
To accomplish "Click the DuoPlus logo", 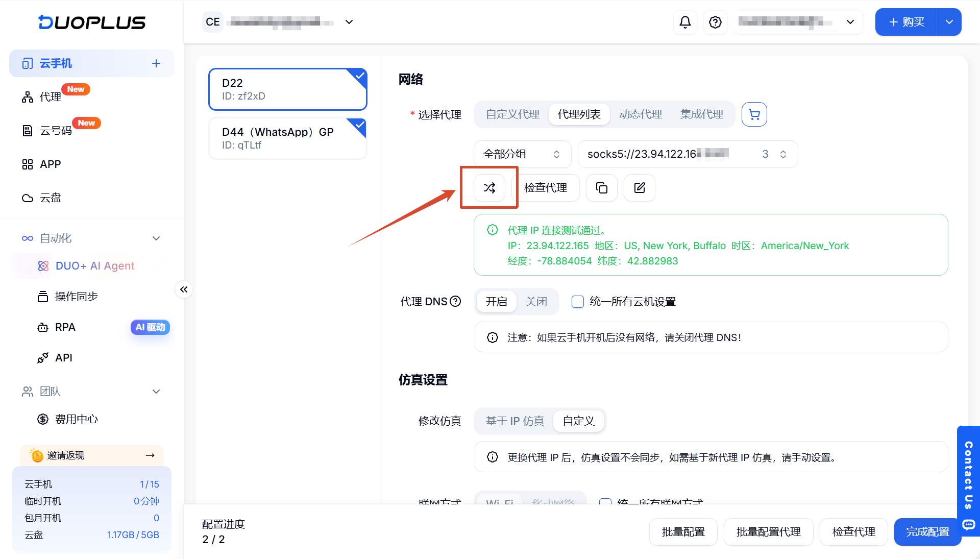I will click(x=92, y=22).
